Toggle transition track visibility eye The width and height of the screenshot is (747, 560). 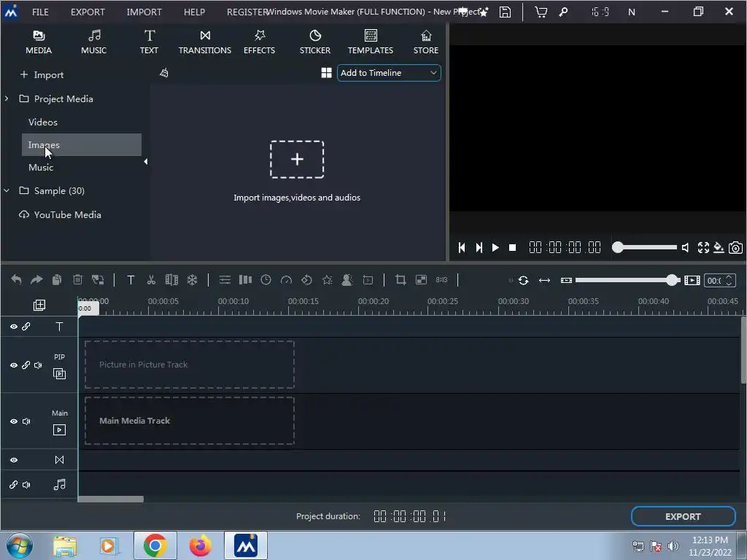pyautogui.click(x=14, y=460)
